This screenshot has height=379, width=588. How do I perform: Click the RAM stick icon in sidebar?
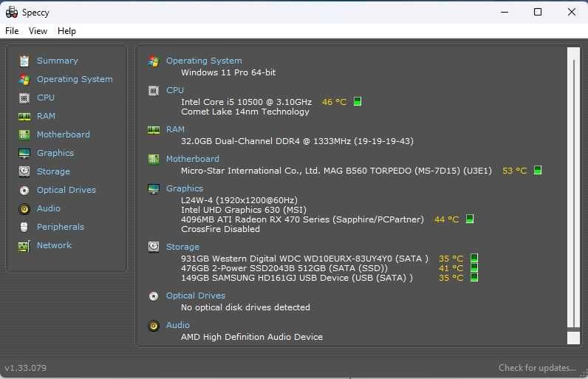point(24,117)
